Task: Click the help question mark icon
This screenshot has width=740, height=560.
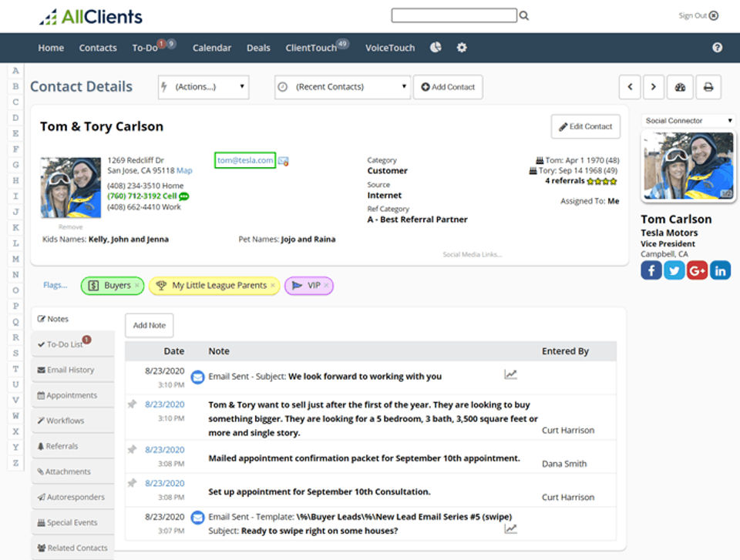Action: pyautogui.click(x=717, y=47)
